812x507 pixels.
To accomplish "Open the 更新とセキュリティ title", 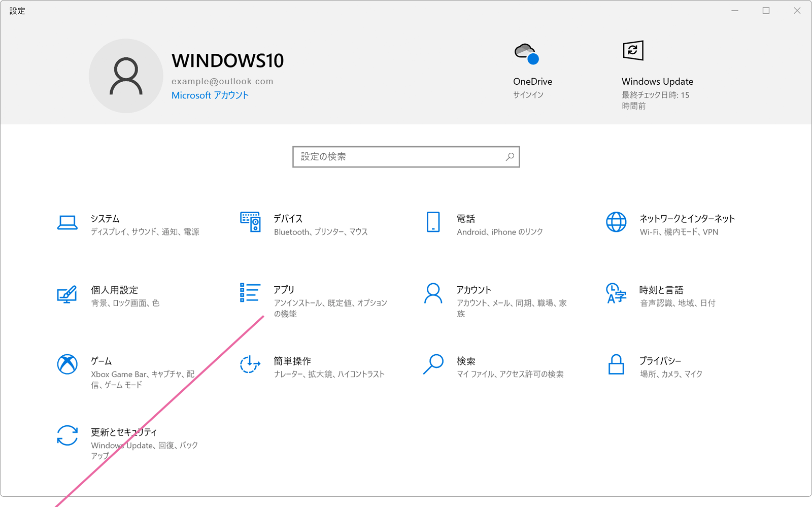I will click(124, 432).
